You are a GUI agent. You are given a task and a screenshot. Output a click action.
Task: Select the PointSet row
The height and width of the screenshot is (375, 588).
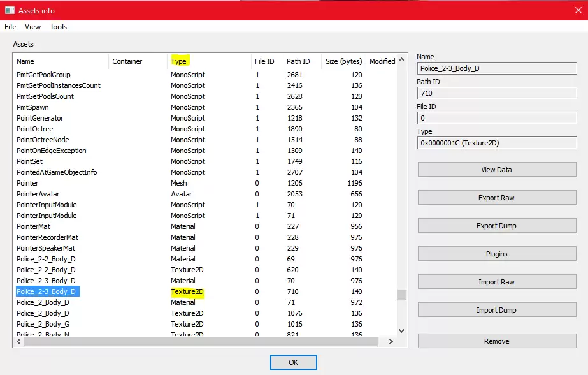point(204,161)
